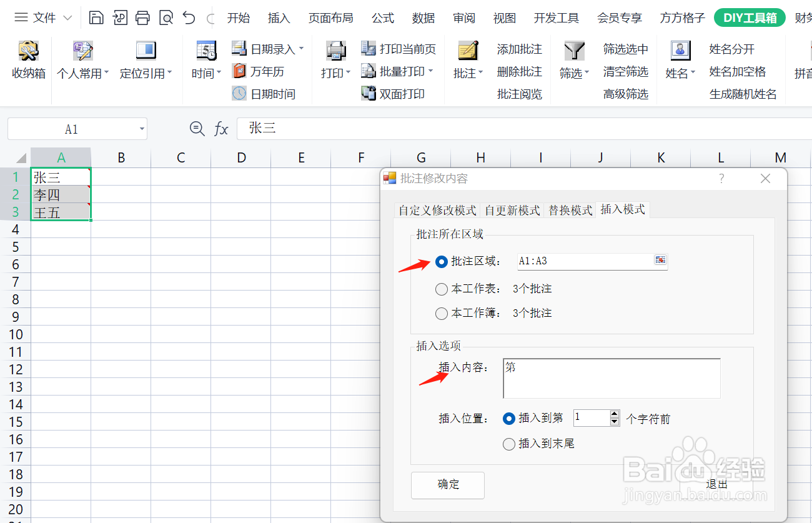Screen dimensions: 812x523
Task: Increase the character position spinner value
Action: [x=615, y=414]
